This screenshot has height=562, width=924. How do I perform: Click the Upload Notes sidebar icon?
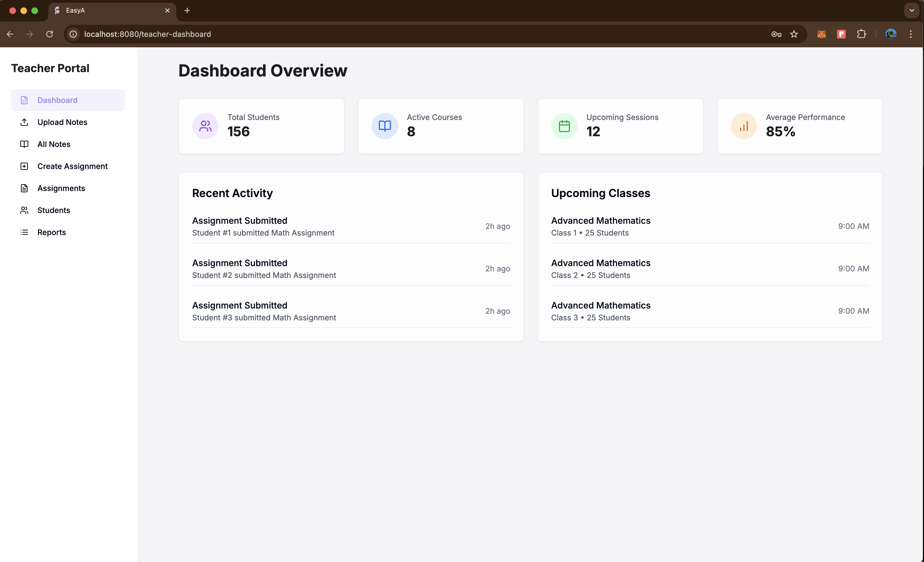click(25, 122)
